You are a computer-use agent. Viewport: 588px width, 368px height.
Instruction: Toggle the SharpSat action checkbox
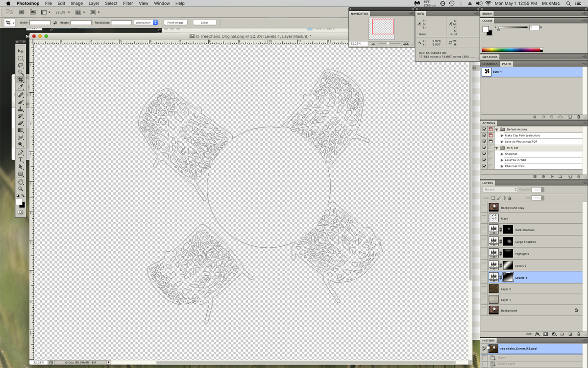point(484,154)
